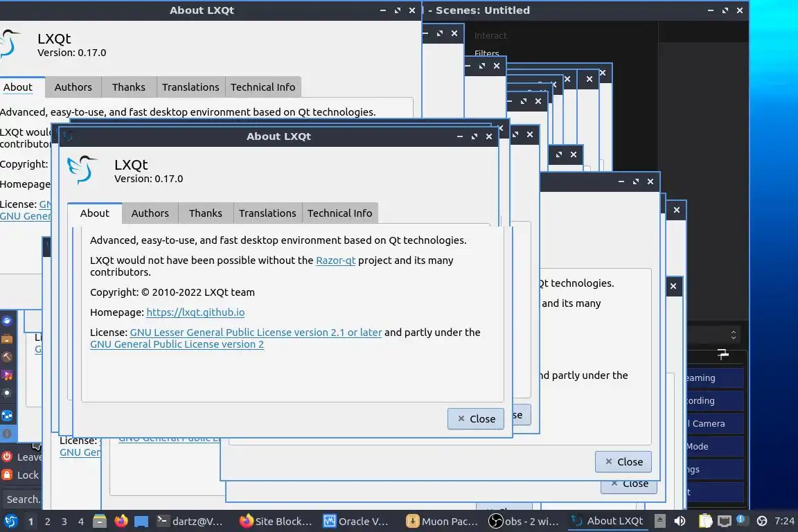Image resolution: width=798 pixels, height=532 pixels.
Task: Switch to Oracle V... VirtualBox task
Action: click(x=356, y=521)
